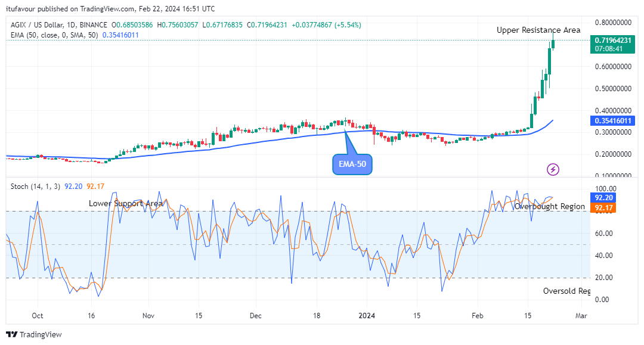
Task: Click the green current price label 0.71964231
Action: (612, 40)
